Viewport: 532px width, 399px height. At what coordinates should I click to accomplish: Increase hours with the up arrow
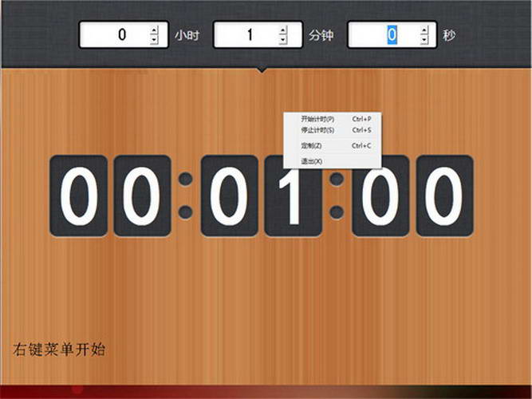click(154, 30)
